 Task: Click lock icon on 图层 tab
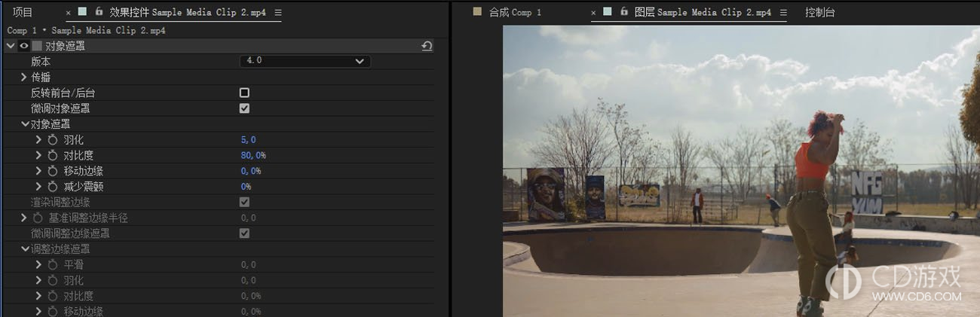(624, 12)
